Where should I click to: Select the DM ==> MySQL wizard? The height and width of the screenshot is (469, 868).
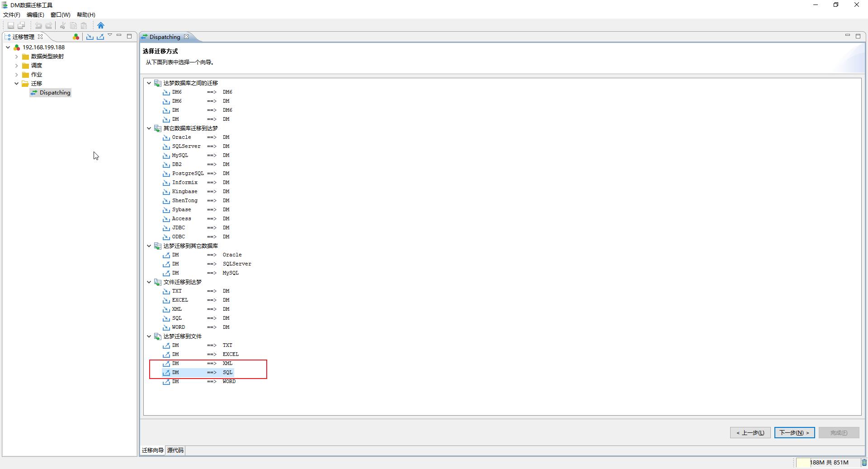(x=201, y=273)
